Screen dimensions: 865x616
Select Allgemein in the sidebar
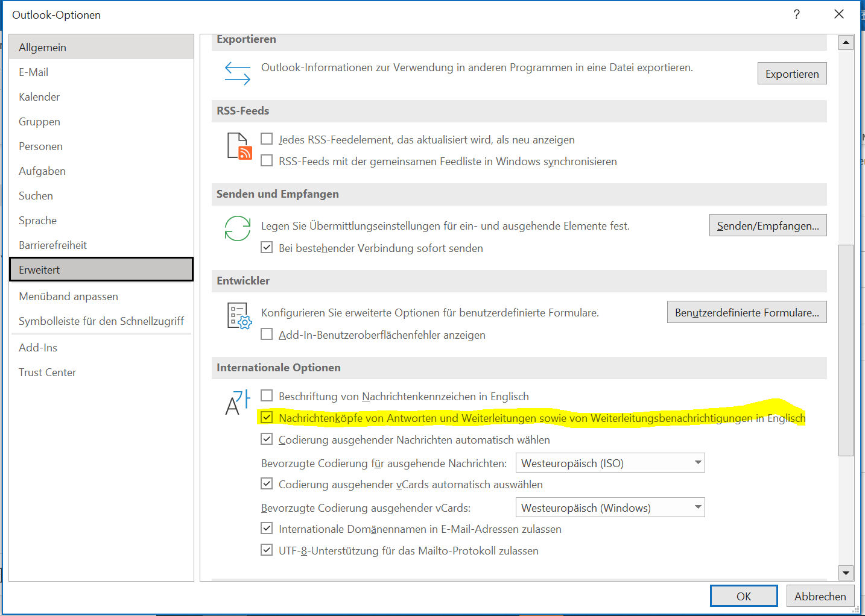tap(101, 47)
